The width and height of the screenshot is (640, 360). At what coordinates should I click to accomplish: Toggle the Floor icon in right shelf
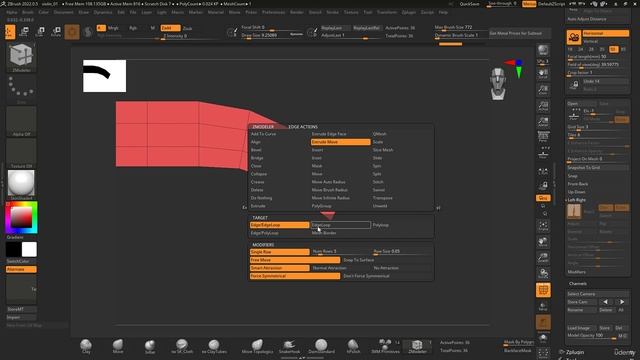tap(543, 153)
